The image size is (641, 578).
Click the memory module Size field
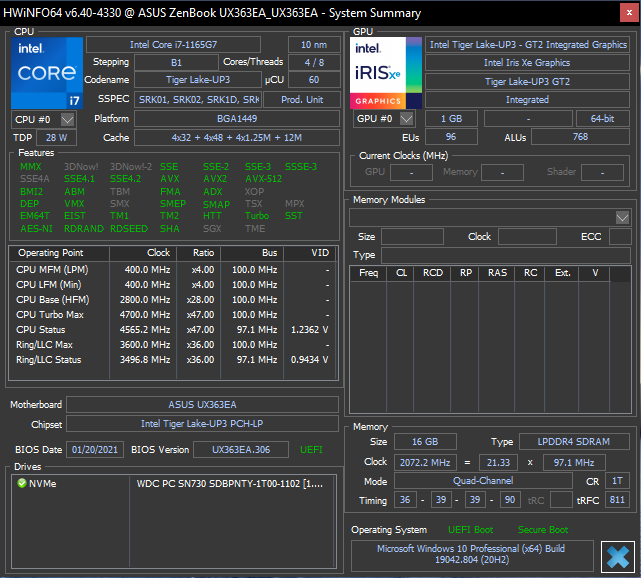point(412,237)
